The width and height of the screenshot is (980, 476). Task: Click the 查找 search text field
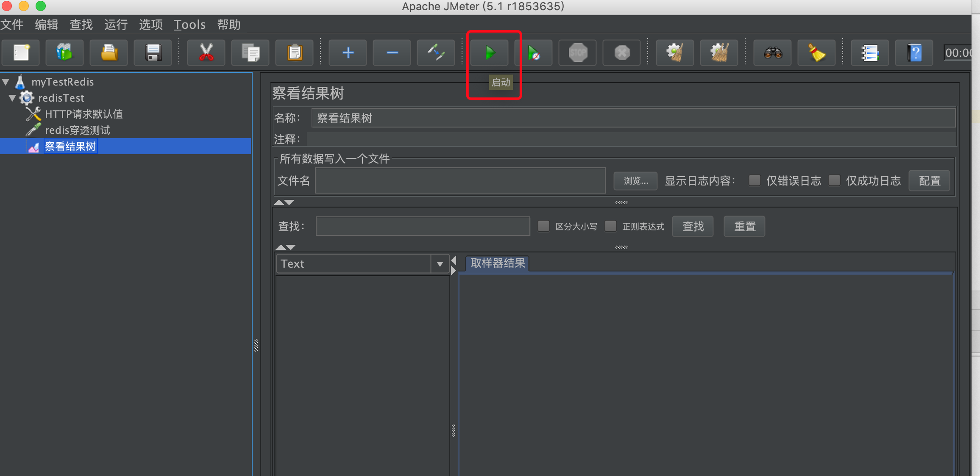(x=423, y=226)
